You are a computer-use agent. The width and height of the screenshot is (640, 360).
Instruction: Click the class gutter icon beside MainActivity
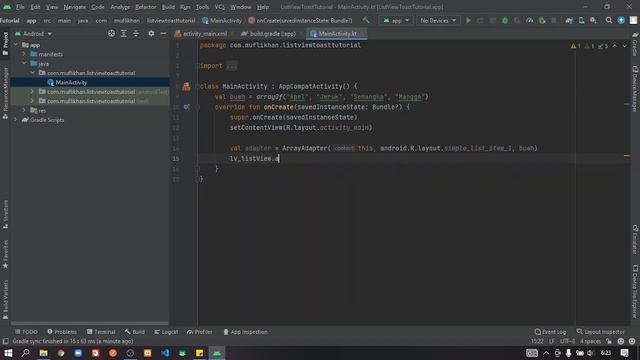click(186, 86)
